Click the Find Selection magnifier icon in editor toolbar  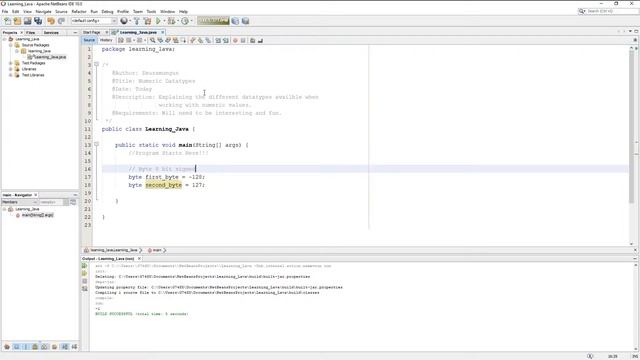152,40
